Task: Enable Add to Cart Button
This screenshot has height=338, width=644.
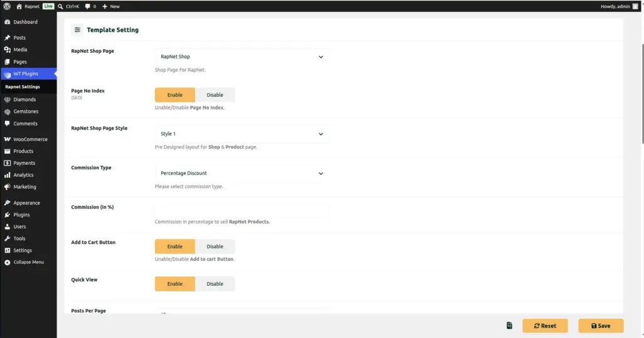Action: pos(175,247)
